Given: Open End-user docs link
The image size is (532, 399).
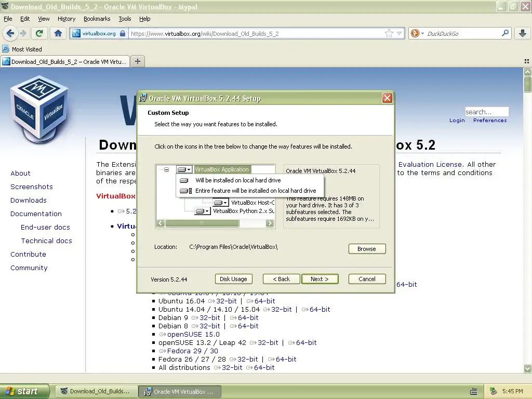Looking at the screenshot, I should pyautogui.click(x=45, y=228).
